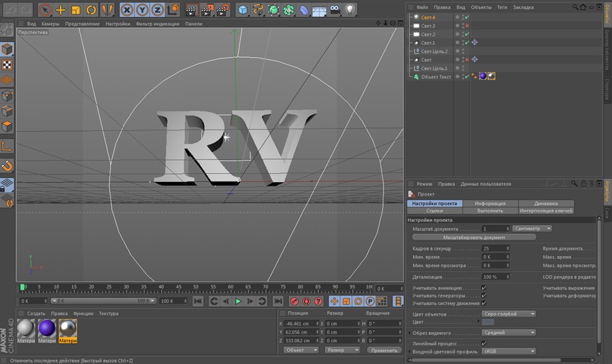Open the 'Сантиметр' units dropdown
Viewport: 612px width, 364px height.
coord(533,229)
